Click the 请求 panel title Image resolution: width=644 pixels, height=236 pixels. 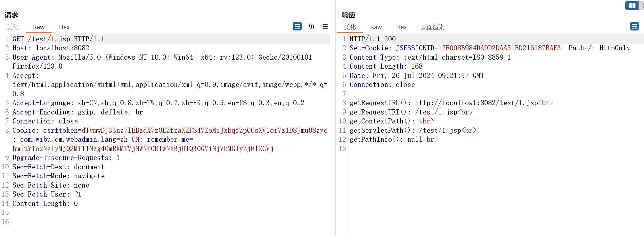[x=12, y=15]
